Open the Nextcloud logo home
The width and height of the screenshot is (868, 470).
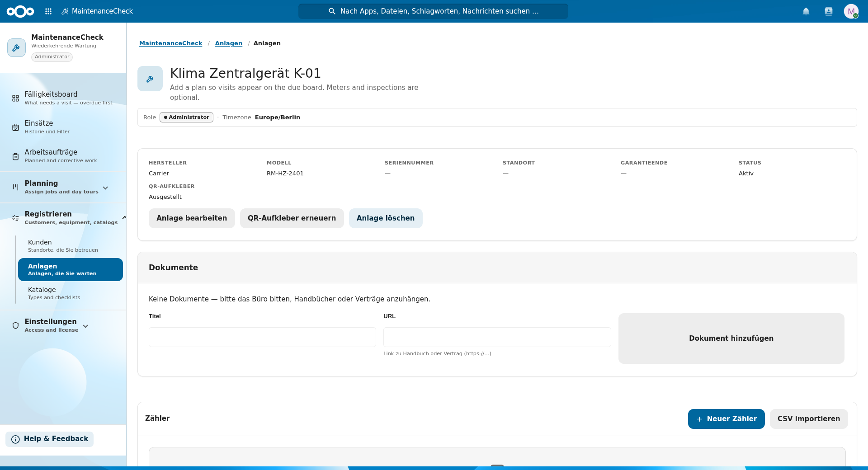(x=20, y=11)
